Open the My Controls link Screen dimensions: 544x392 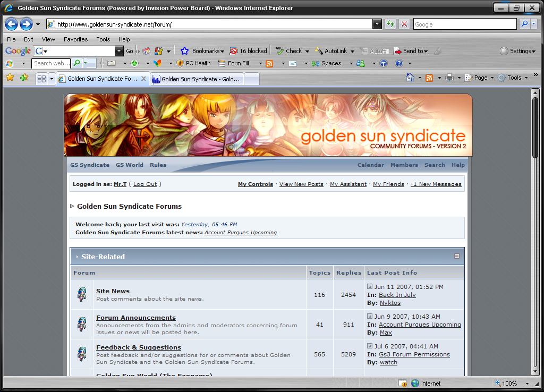[256, 184]
